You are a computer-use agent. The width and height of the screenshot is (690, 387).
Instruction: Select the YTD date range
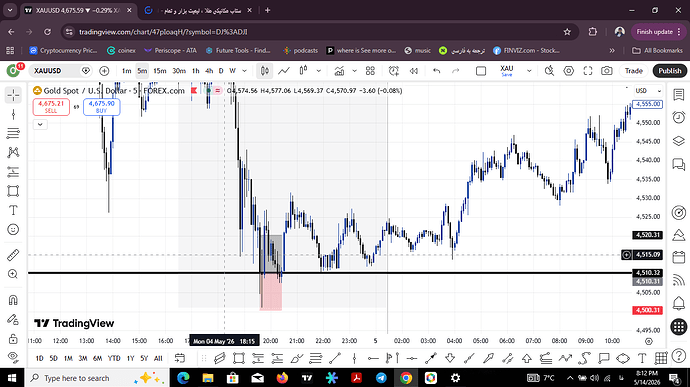[114, 358]
